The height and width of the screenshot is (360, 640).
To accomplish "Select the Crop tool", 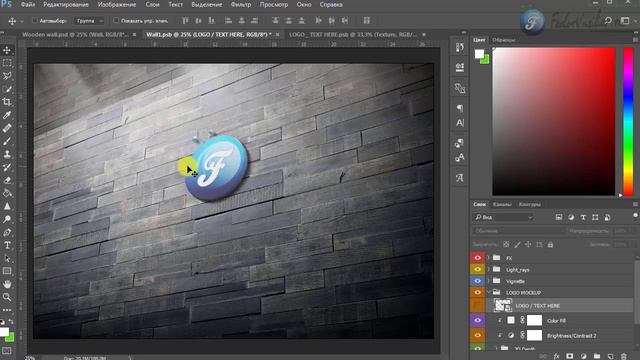I will [x=7, y=102].
